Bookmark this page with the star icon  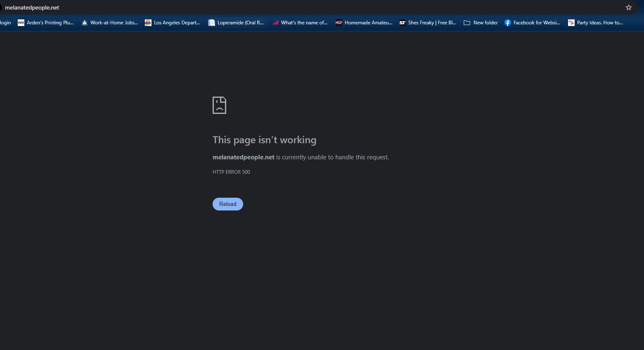(628, 7)
